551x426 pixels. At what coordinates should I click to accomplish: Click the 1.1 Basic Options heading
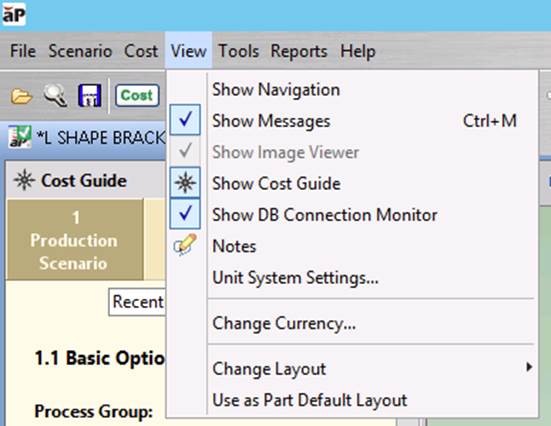click(x=99, y=358)
